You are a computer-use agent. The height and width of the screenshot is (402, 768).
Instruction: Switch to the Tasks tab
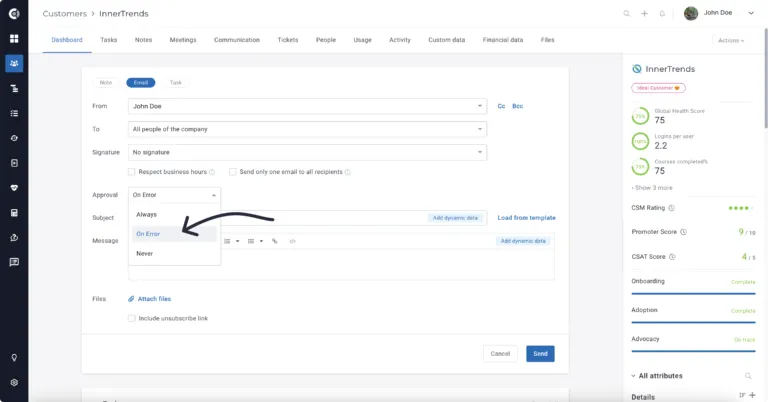[x=109, y=40]
